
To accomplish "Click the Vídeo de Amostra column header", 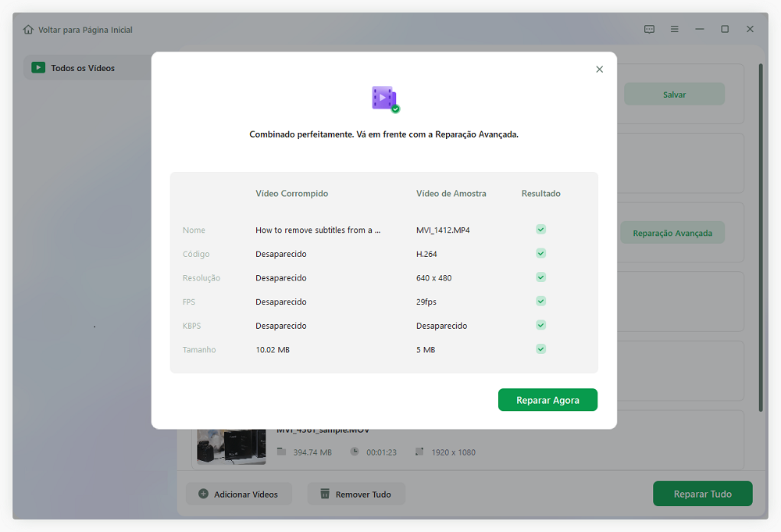I will pyautogui.click(x=451, y=193).
